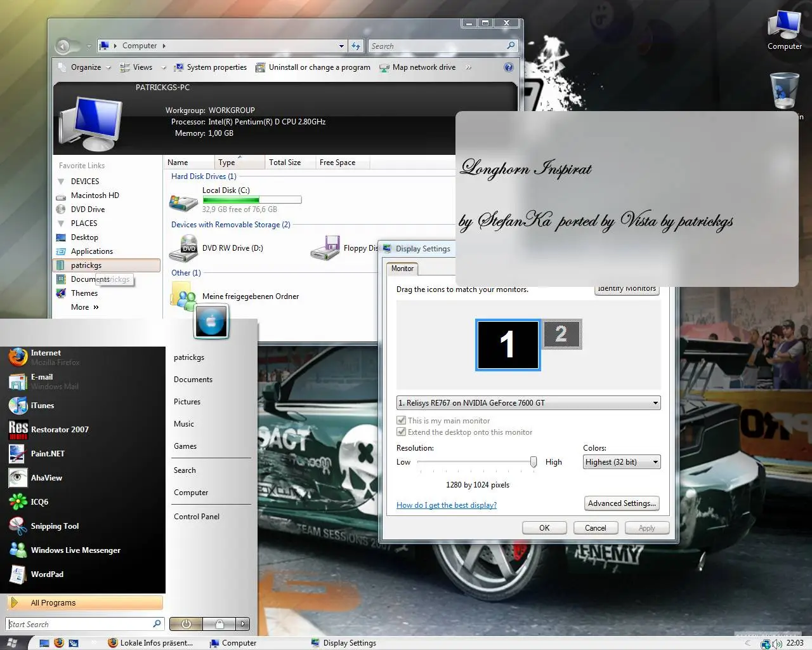Expand All Programs in Start menu
This screenshot has width=812, height=650.
tap(84, 602)
